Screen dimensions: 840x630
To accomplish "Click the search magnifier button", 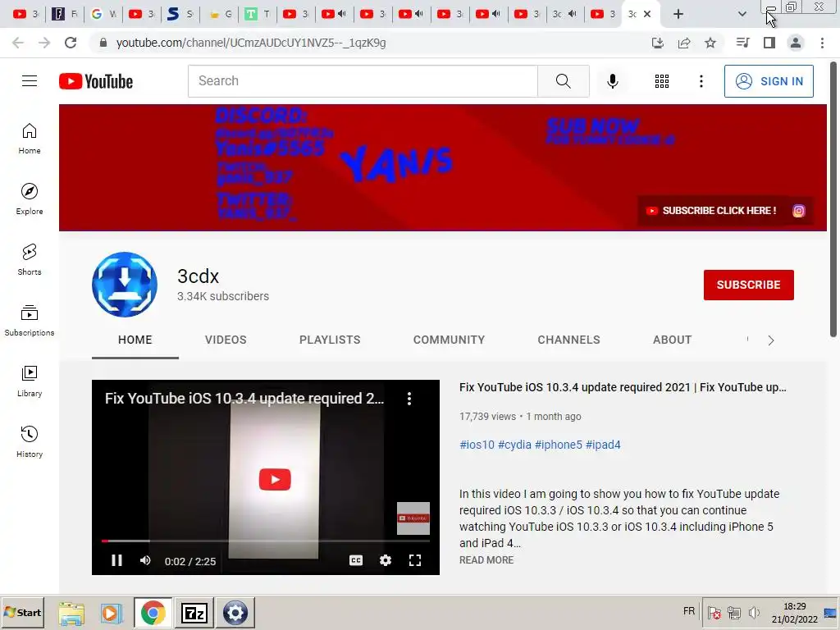I will click(x=563, y=81).
